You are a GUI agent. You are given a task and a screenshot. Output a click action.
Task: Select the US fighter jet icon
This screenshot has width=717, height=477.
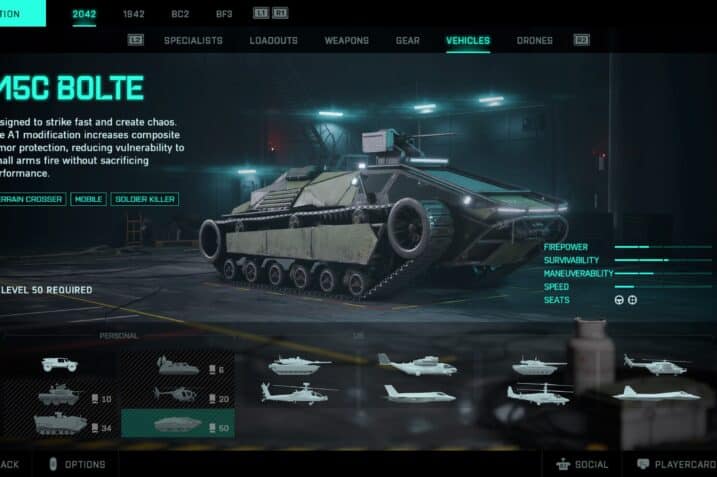tap(420, 394)
